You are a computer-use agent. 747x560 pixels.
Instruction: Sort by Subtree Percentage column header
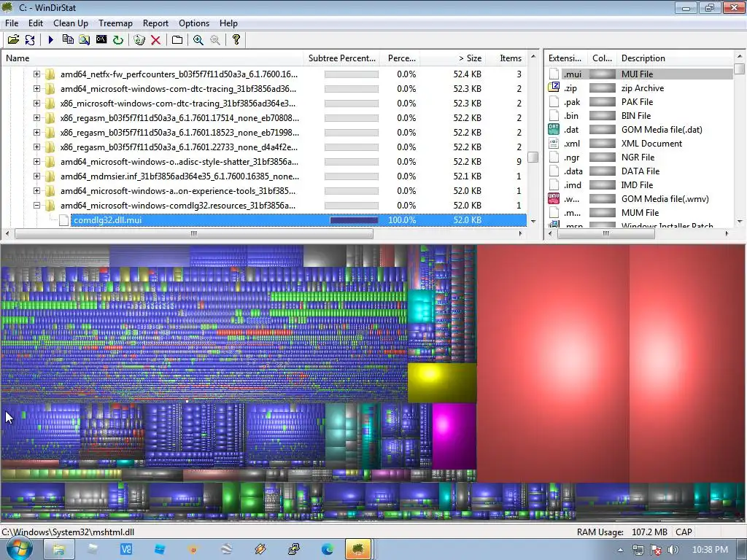tap(341, 58)
